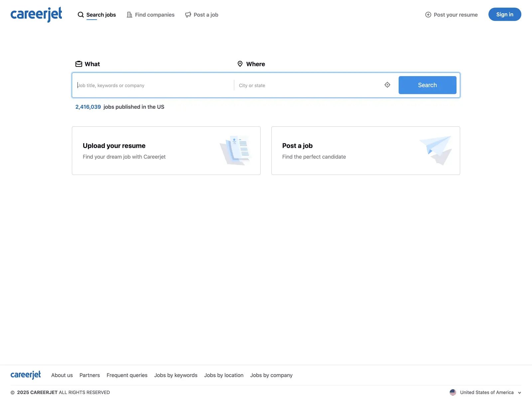Open the Upload your resume card
Image resolution: width=532 pixels, height=399 pixels.
166,151
